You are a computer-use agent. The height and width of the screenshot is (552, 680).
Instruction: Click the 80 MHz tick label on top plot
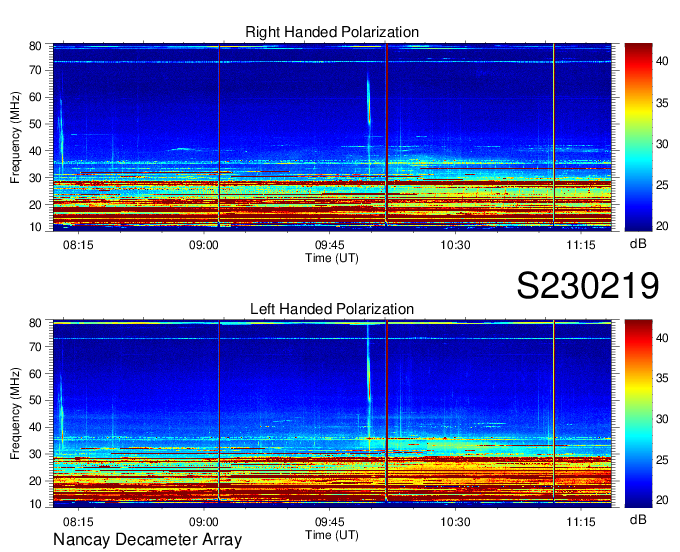(35, 46)
